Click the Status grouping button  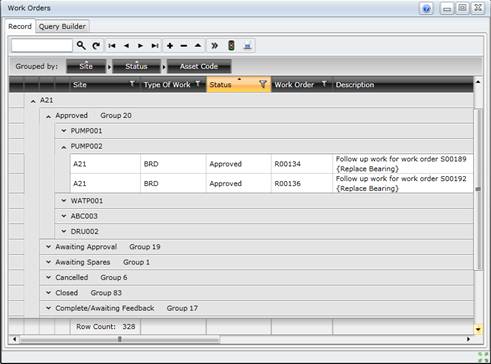(x=136, y=66)
